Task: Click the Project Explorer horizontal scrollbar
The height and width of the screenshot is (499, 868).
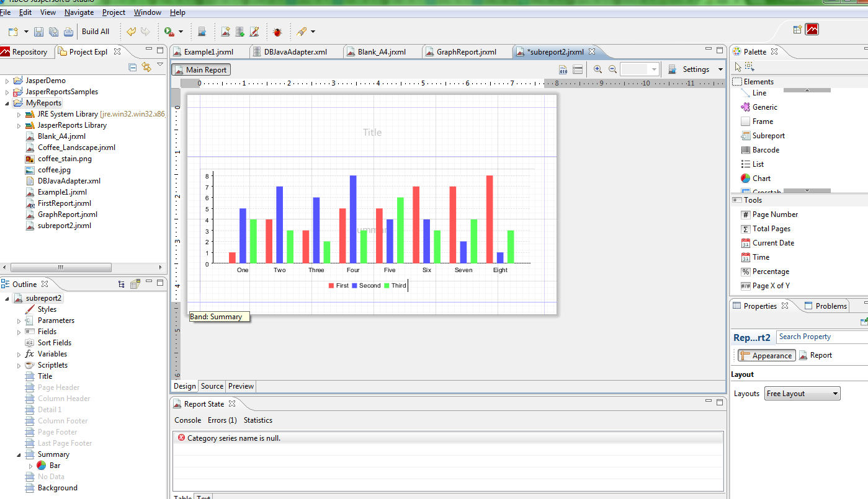Action: (x=61, y=267)
